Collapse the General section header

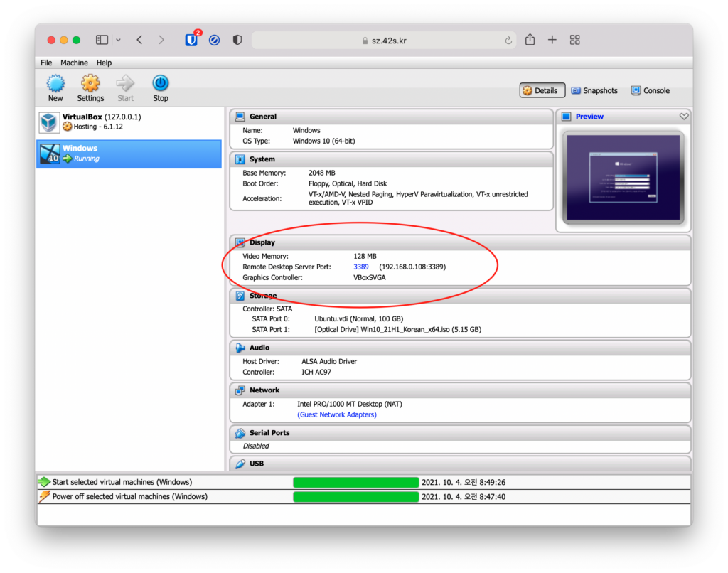tap(392, 117)
